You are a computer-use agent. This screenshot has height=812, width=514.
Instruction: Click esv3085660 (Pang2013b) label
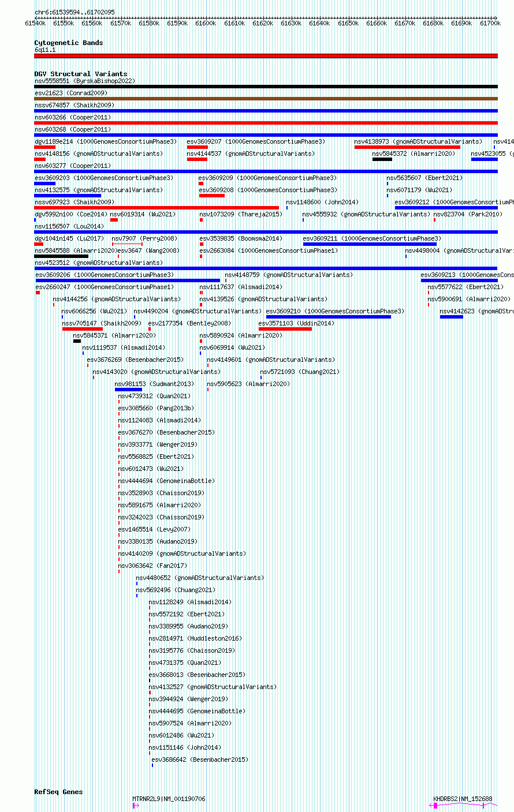(156, 408)
